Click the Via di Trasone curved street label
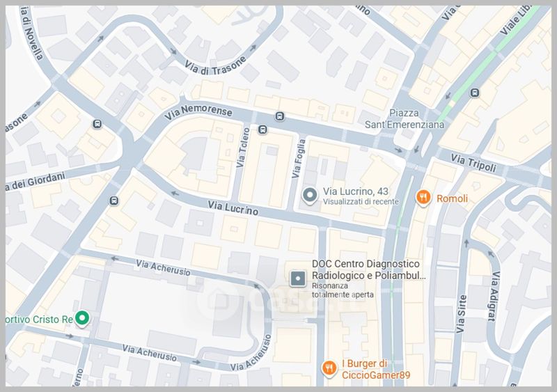 pos(215,66)
